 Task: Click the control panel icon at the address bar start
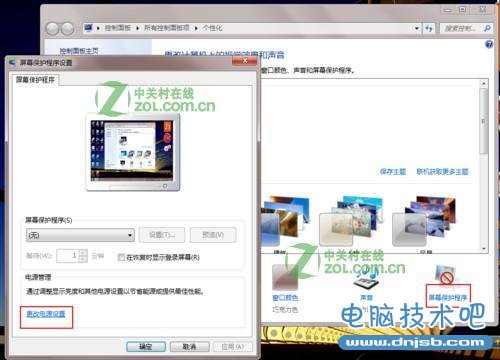(x=88, y=28)
